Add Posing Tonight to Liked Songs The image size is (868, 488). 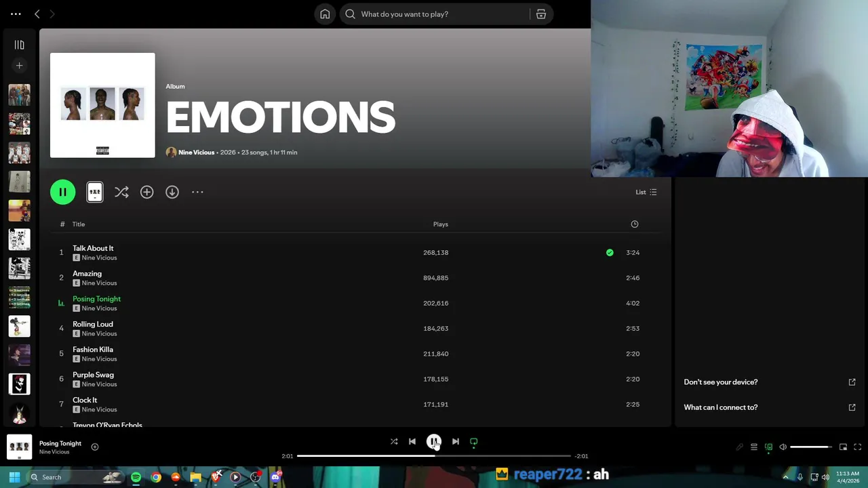[x=95, y=447]
